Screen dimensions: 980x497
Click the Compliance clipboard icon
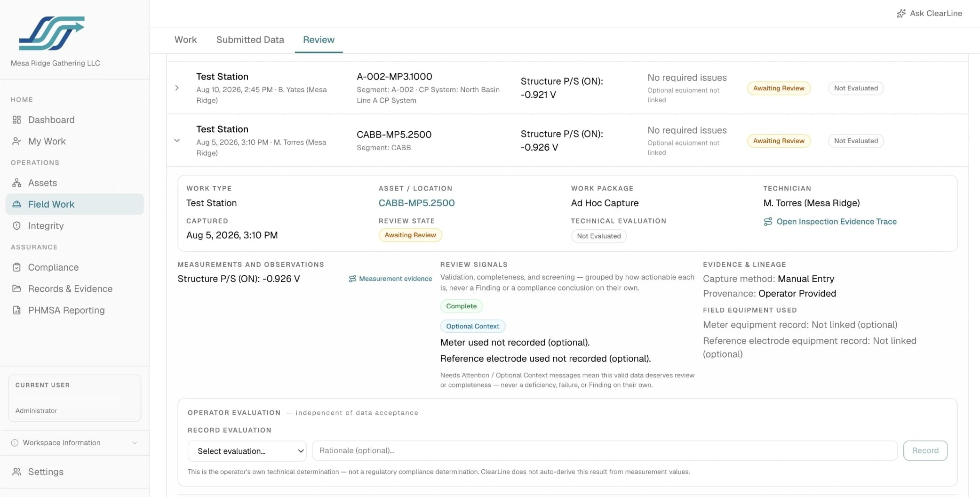coord(17,267)
